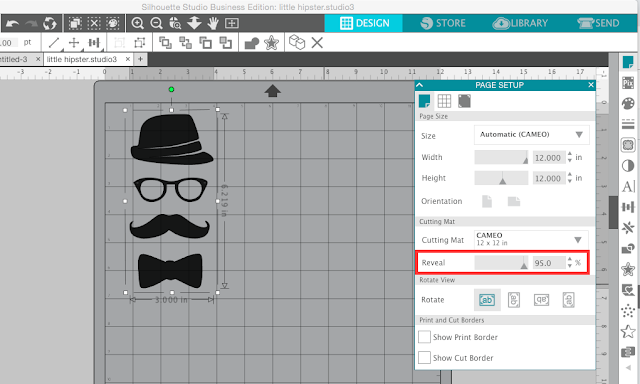640x384 pixels.
Task: Set landscape page orientation
Action: click(513, 201)
